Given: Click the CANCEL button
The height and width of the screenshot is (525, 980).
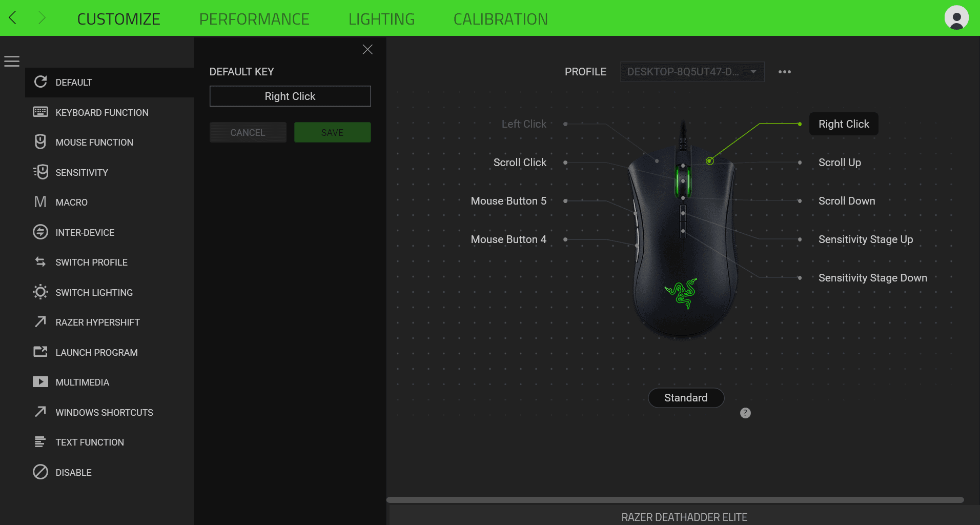Looking at the screenshot, I should (248, 132).
